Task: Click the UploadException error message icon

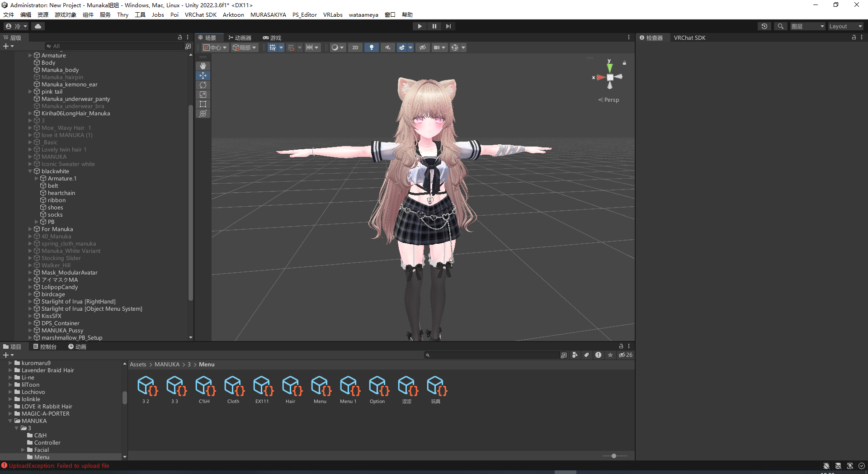Action: (5, 465)
